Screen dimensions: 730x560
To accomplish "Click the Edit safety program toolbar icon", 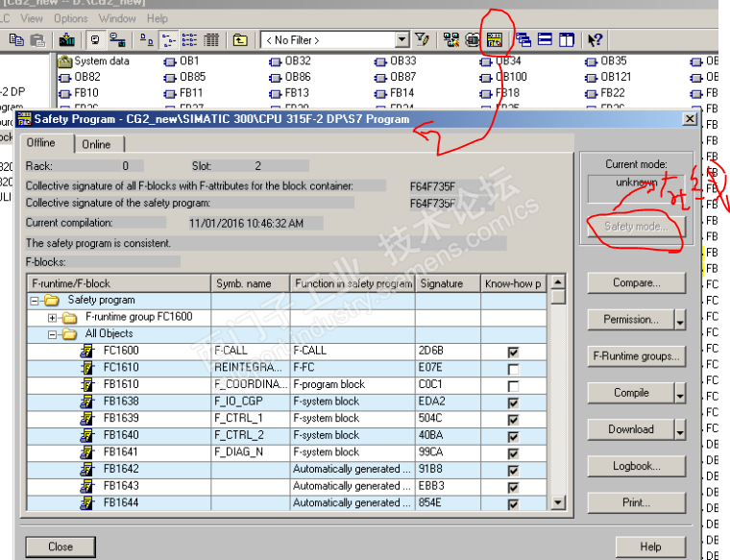I will [x=496, y=39].
